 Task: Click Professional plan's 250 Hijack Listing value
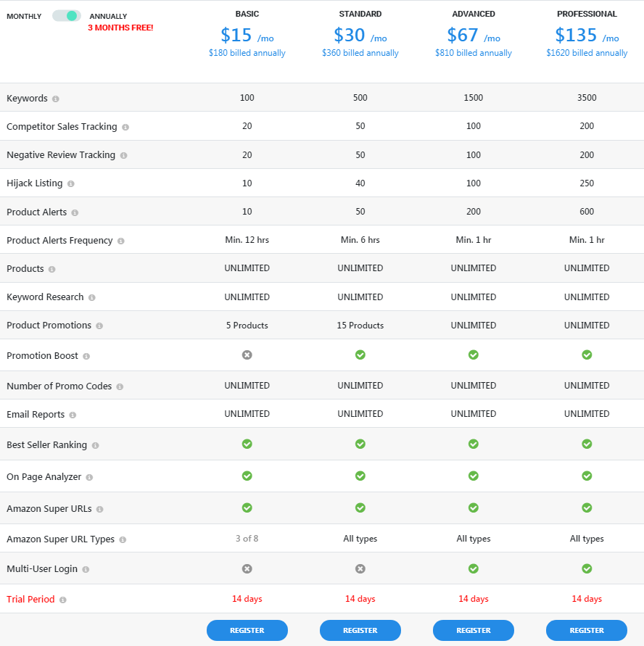(x=587, y=183)
